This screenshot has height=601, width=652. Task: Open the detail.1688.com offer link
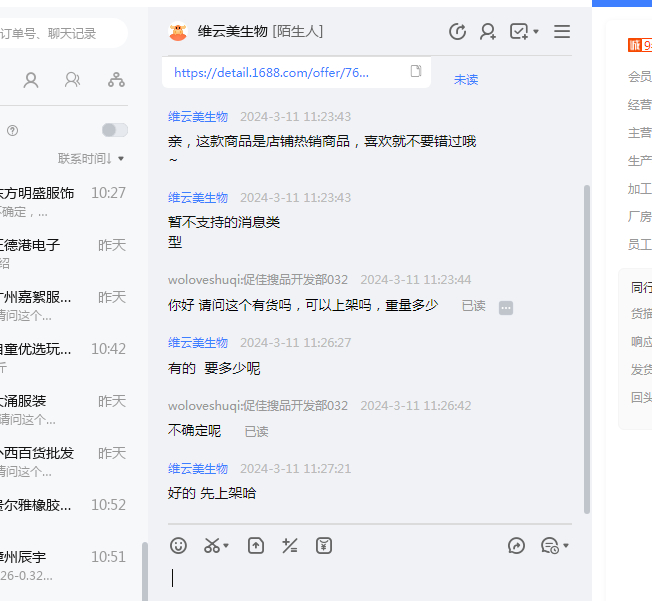(x=271, y=72)
